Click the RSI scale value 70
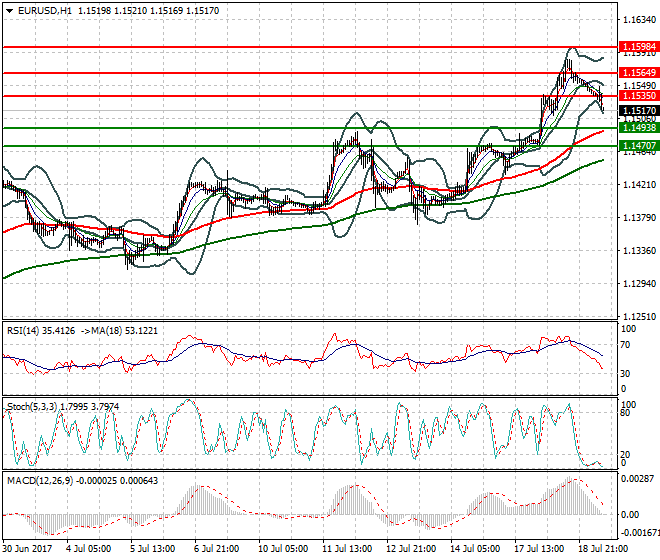 [x=626, y=345]
